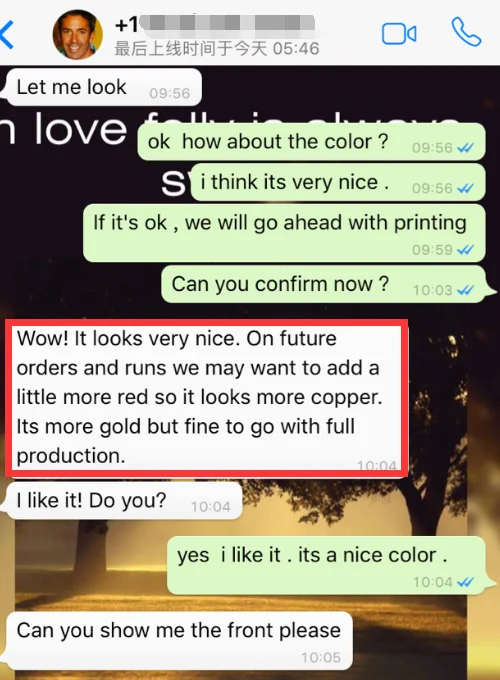Tap blue checkmarks on the printing message

465,250
